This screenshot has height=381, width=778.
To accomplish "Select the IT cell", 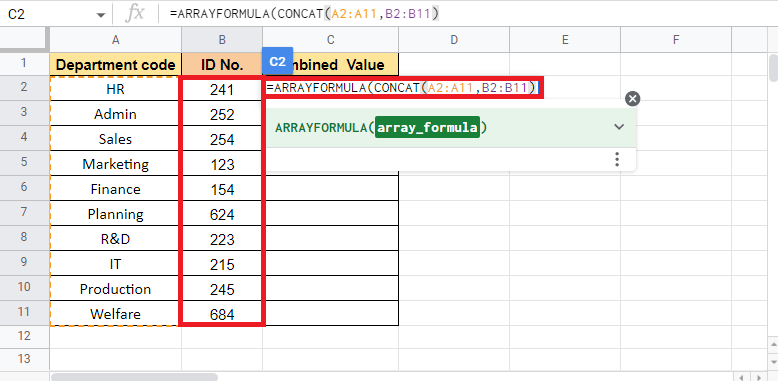I will pos(116,264).
